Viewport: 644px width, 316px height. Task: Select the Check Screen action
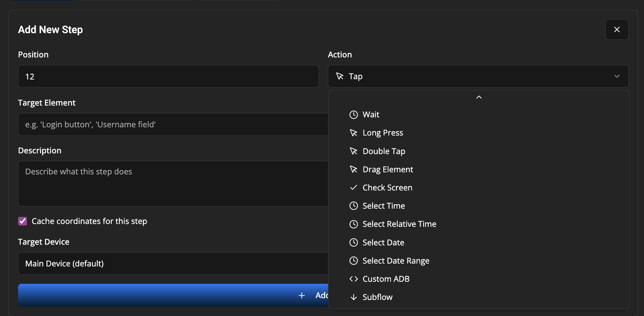(478, 188)
